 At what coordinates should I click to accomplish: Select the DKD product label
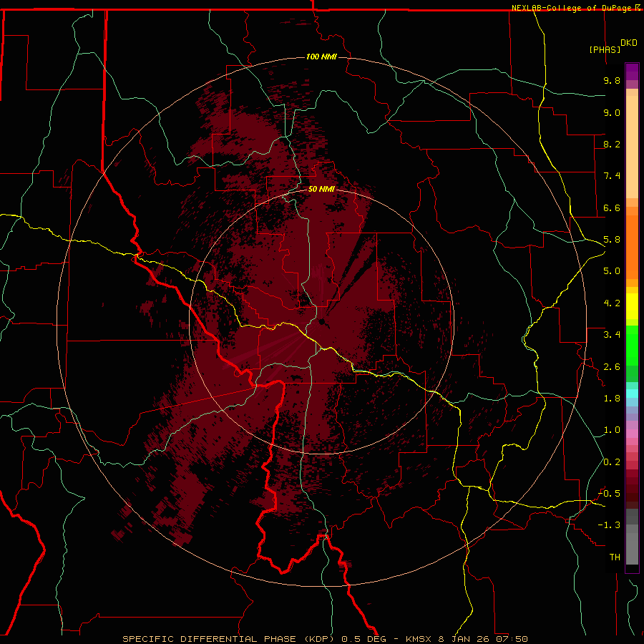[x=629, y=43]
